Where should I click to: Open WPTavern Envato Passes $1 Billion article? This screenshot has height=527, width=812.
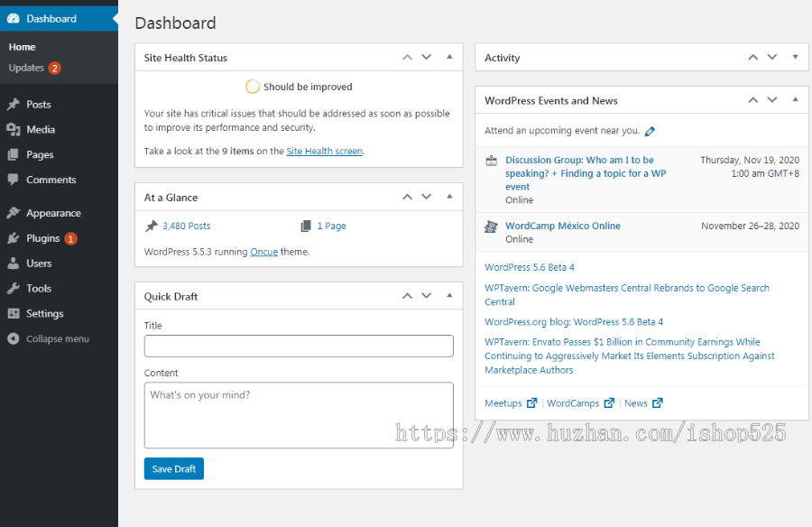point(629,356)
